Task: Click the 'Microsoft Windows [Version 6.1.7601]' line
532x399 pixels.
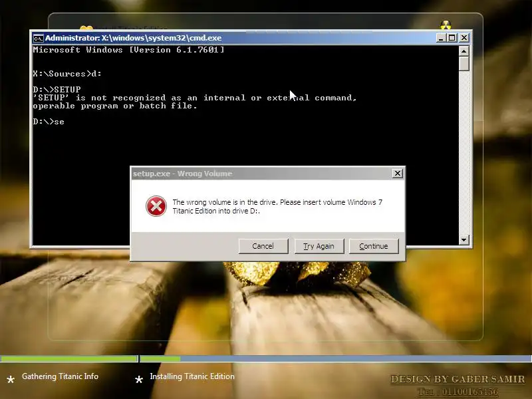Action: tap(128, 50)
